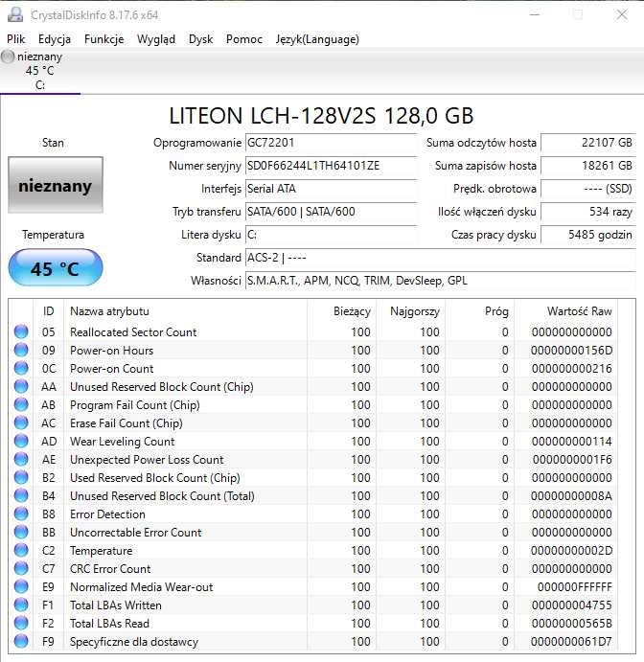
Task: Click the Tryb transferu field SATA/600
Action: (331, 211)
